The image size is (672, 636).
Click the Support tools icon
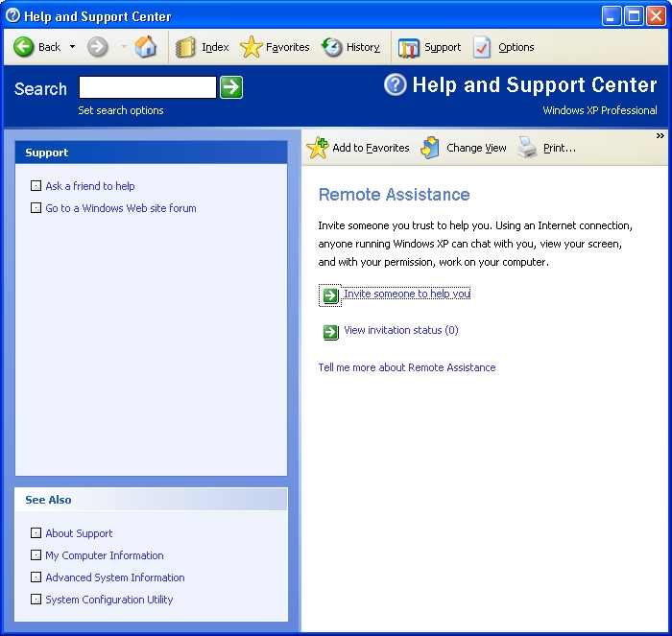tap(408, 48)
